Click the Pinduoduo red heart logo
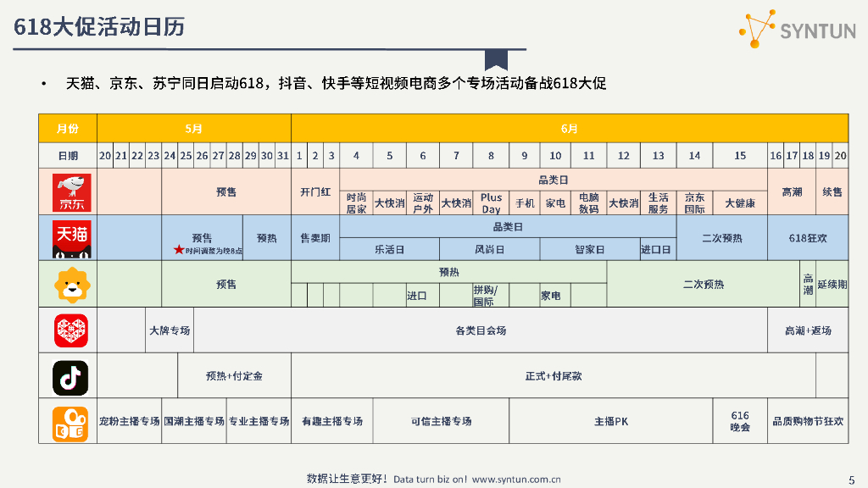Viewport: 868px width, 488px height. click(x=71, y=331)
